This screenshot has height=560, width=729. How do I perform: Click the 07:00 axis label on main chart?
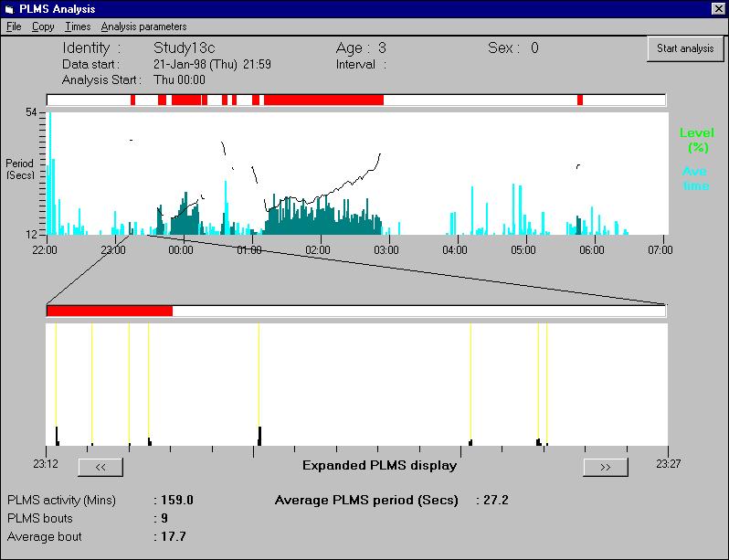tap(660, 249)
